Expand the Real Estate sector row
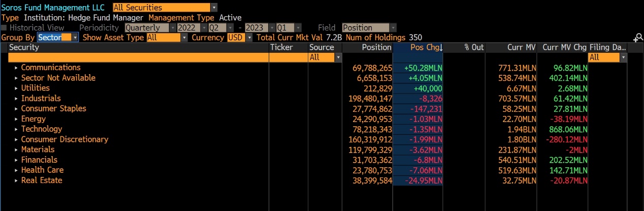 (x=16, y=180)
